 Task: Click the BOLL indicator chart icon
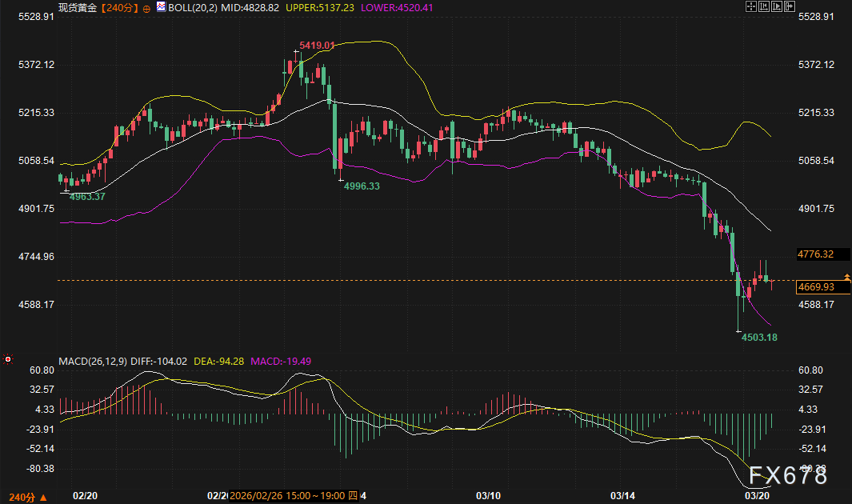click(x=161, y=6)
